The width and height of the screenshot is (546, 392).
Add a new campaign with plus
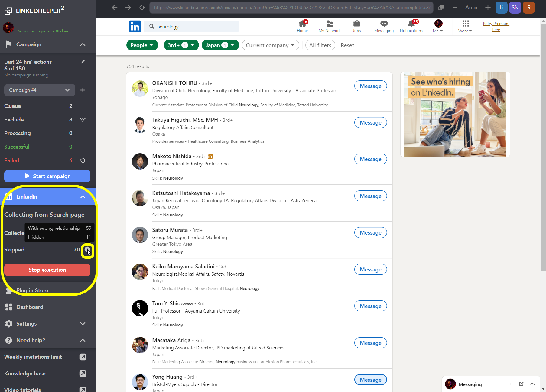83,90
